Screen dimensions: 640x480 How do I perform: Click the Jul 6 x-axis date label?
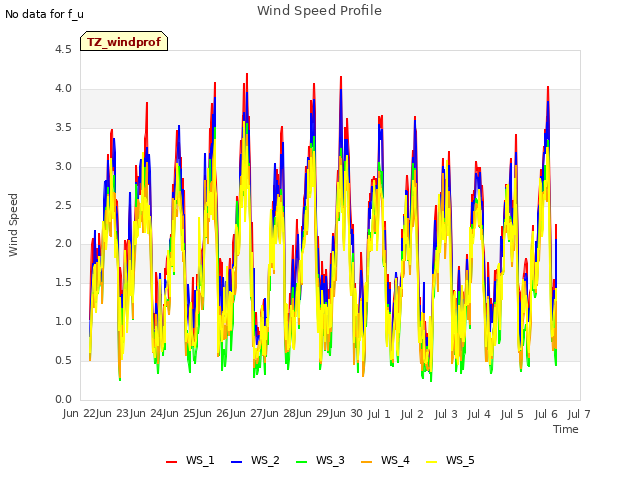point(546,414)
